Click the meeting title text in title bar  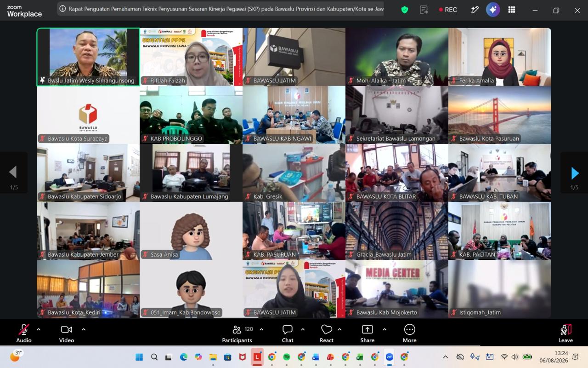[226, 9]
